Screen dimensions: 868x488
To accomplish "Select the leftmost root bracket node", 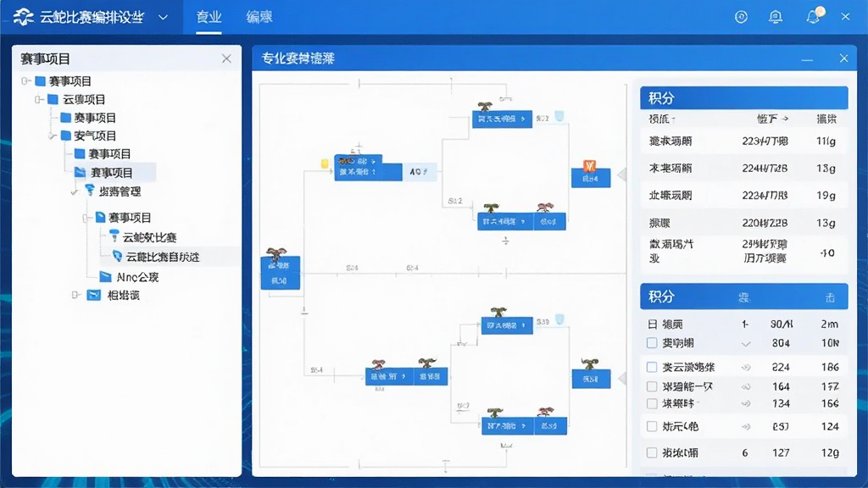I will 280,272.
